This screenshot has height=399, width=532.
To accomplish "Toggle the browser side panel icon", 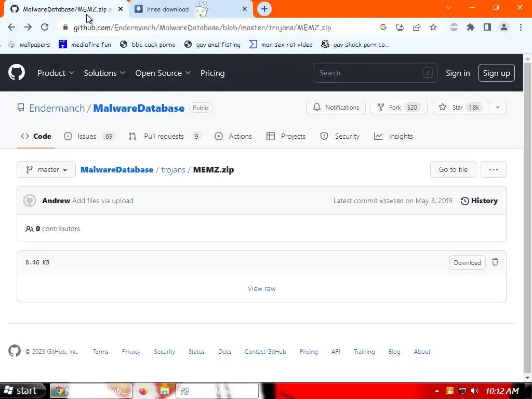I will (x=487, y=27).
